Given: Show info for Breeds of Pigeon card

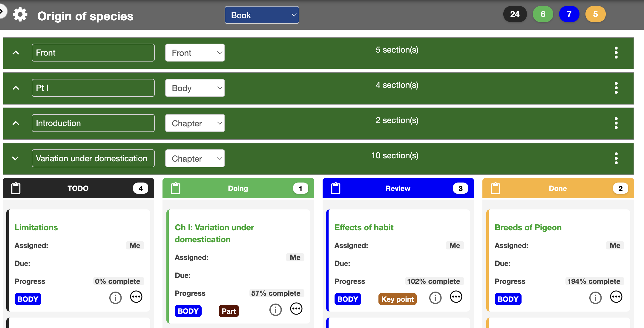Looking at the screenshot, I should click(x=595, y=298).
